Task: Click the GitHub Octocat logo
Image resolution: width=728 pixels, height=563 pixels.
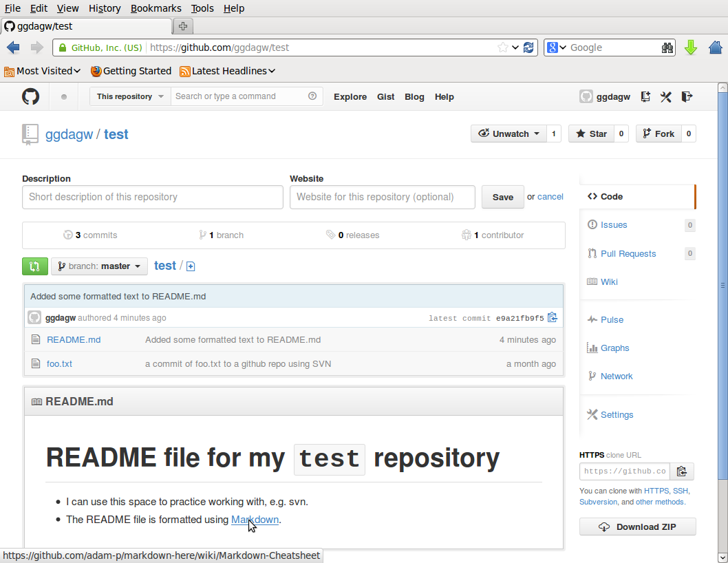Action: coord(30,96)
